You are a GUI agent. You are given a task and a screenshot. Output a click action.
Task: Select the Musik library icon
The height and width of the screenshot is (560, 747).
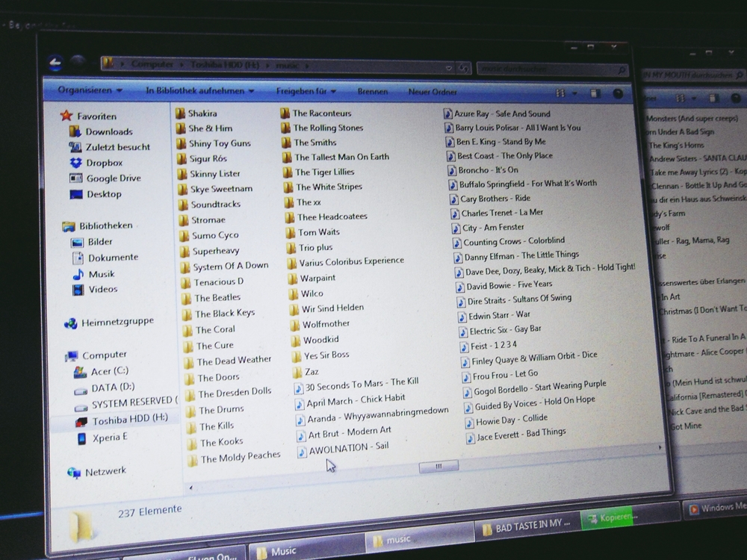(78, 274)
